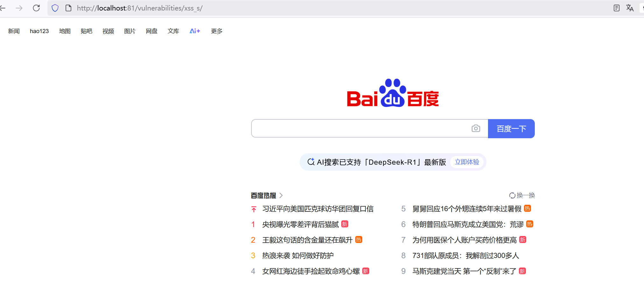Click the red pinned-top arrow icon

coord(254,209)
